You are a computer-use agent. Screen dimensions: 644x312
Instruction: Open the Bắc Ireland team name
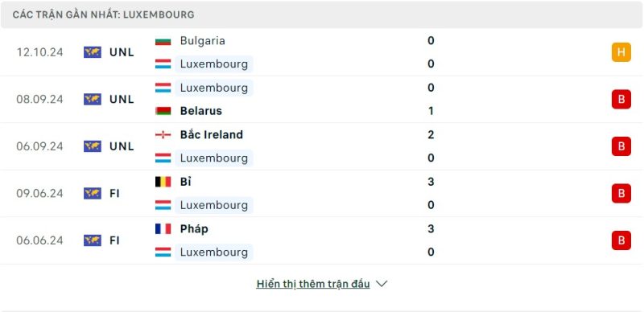coord(212,134)
